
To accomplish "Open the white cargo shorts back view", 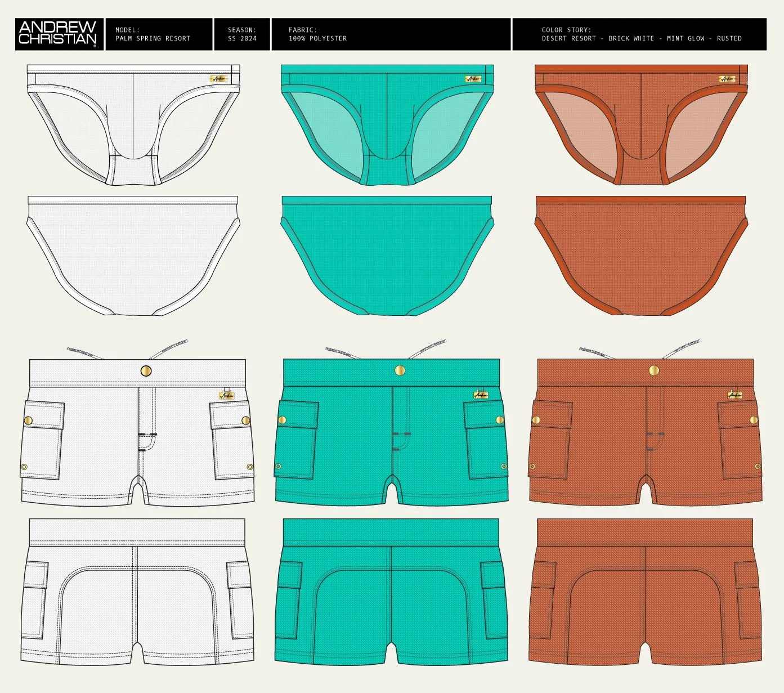I will coord(137,591).
